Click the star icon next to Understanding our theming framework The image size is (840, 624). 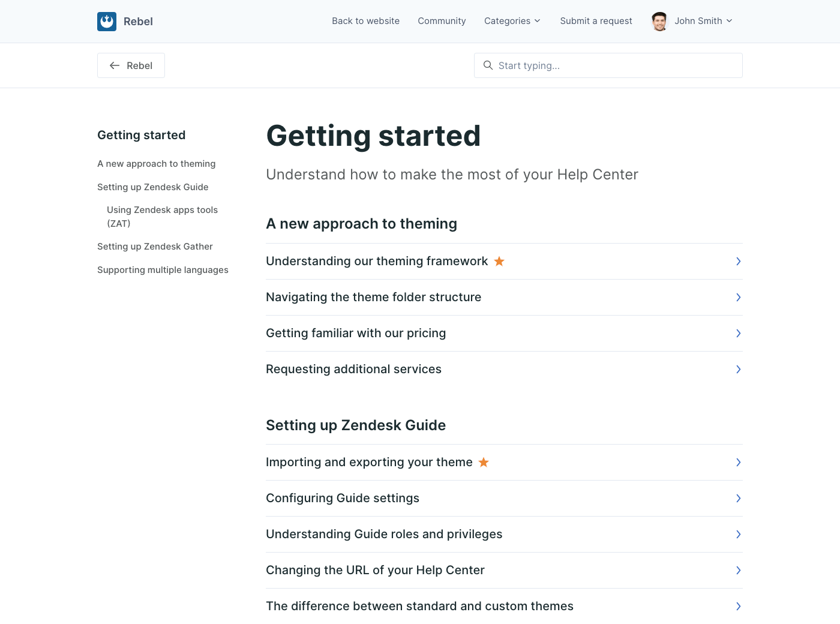[499, 261]
